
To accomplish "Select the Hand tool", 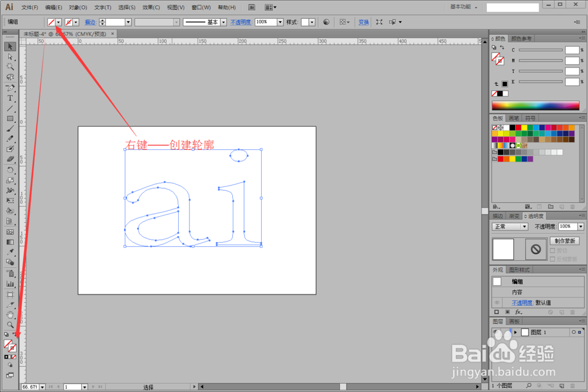I will 10,315.
